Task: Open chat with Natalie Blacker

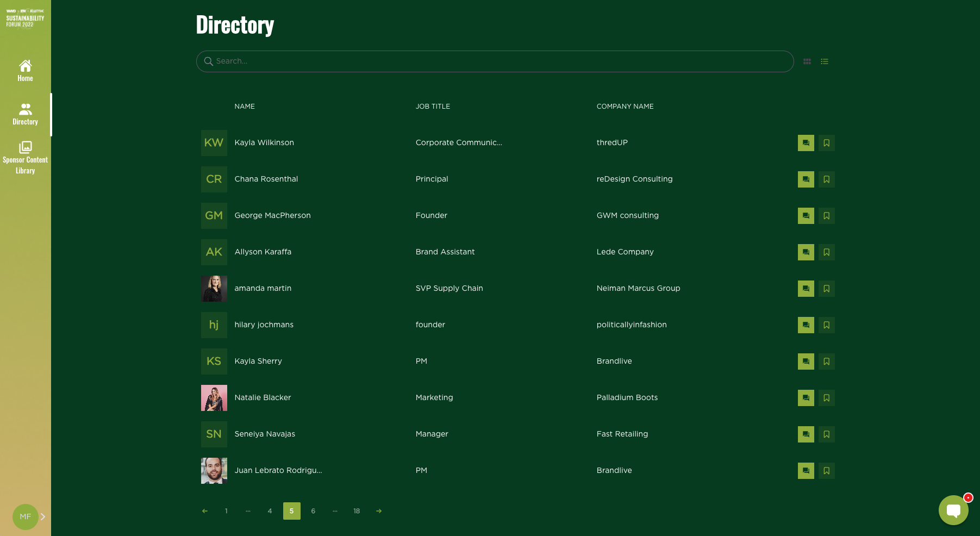Action: coord(806,398)
